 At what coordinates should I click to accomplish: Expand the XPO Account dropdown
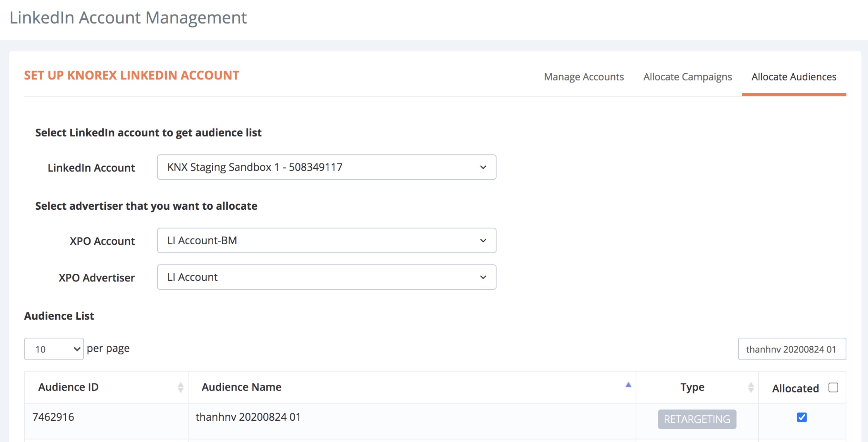(326, 240)
